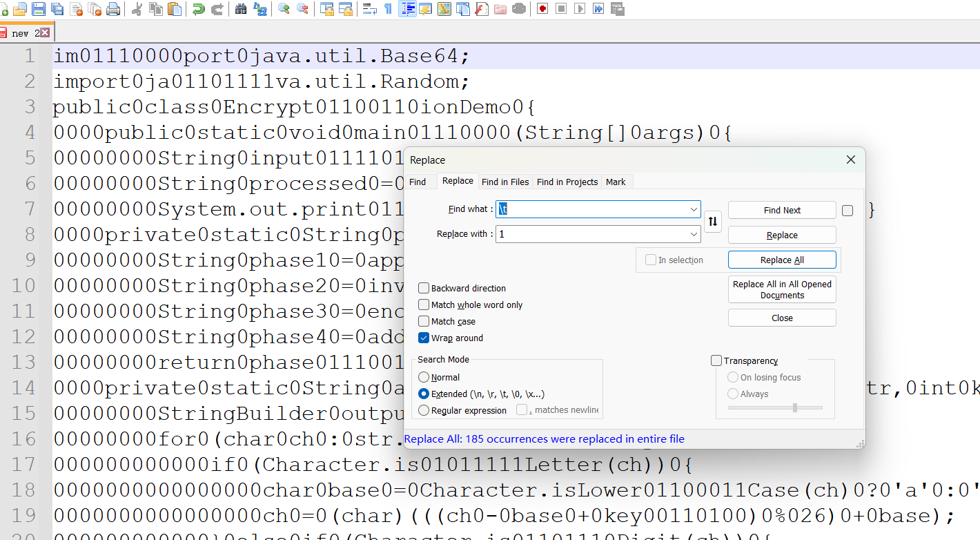Click the Undo arrow icon
Screen dimensions: 980x540
coord(199,9)
